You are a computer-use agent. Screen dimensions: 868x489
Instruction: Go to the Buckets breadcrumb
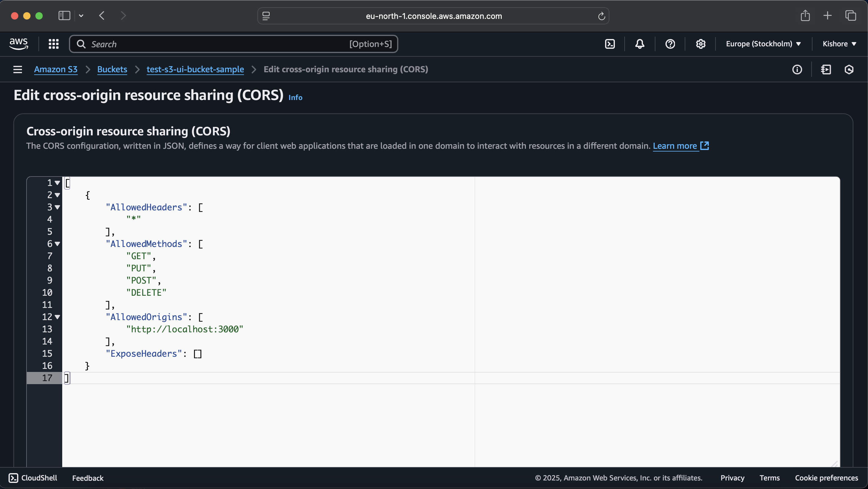112,70
